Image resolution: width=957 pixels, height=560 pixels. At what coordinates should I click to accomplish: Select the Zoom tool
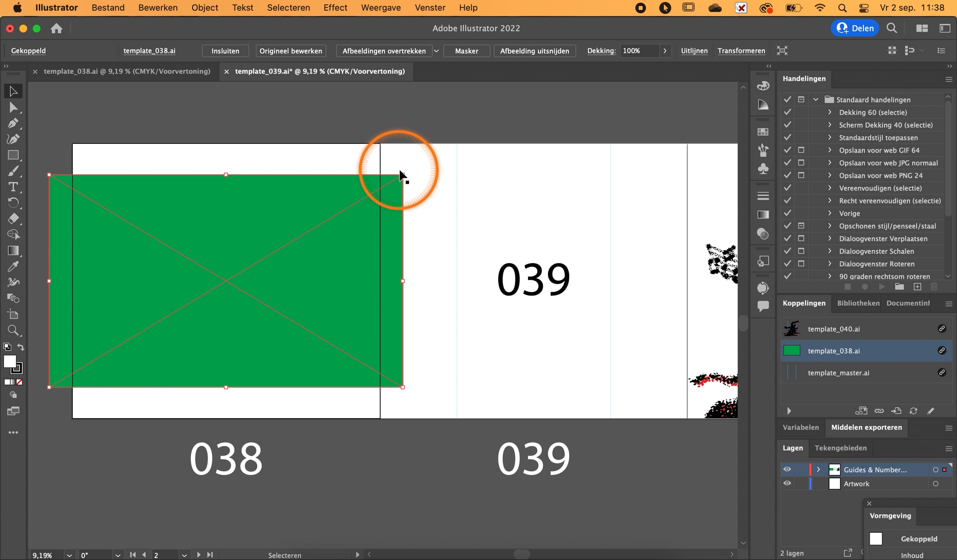coord(13,330)
